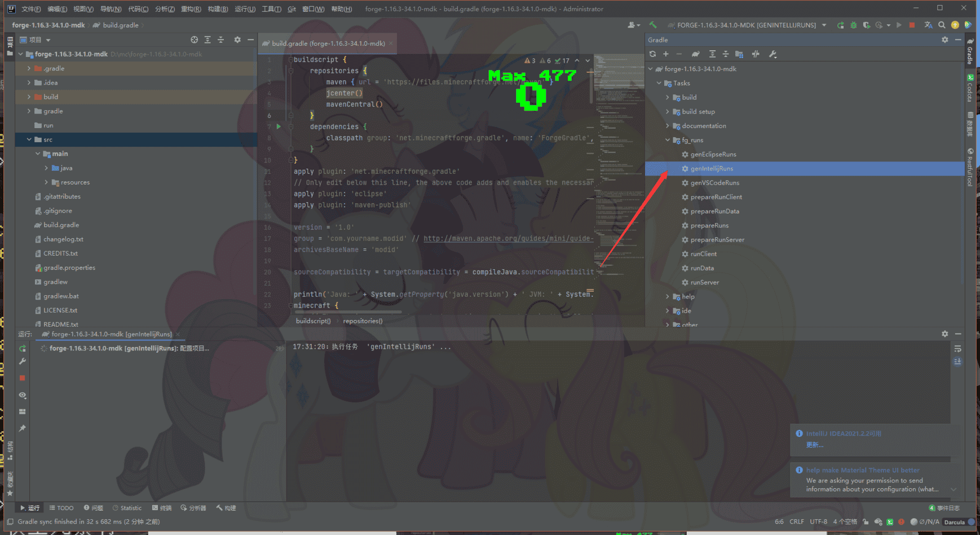
Task: Collapse the fg_runs task group
Action: (668, 140)
